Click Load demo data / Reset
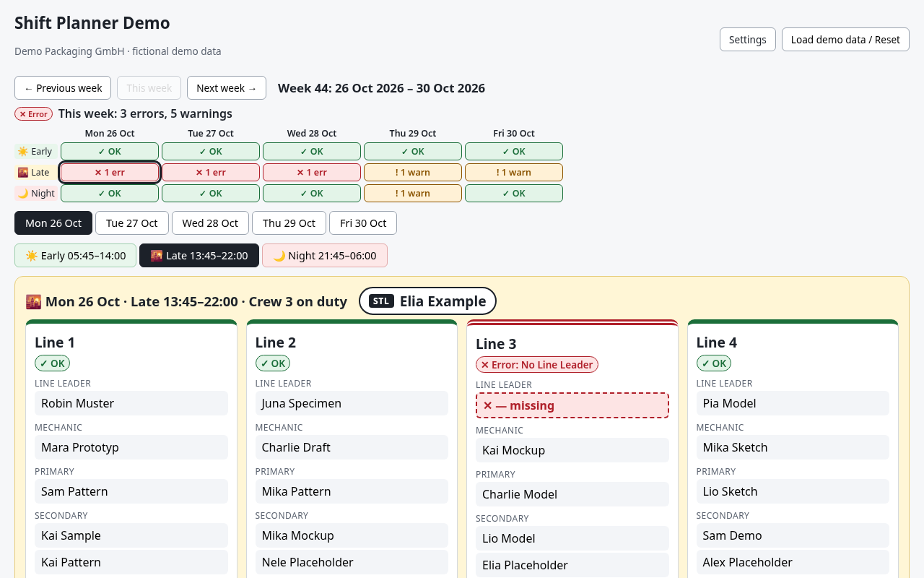The image size is (924, 578). (845, 40)
